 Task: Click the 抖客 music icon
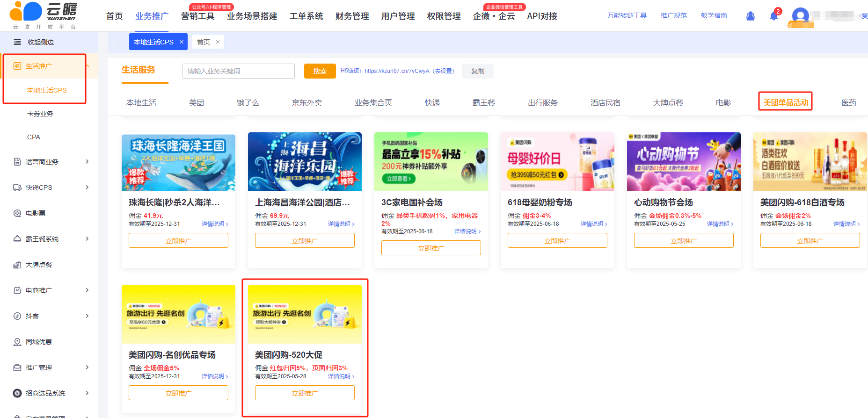(x=17, y=316)
